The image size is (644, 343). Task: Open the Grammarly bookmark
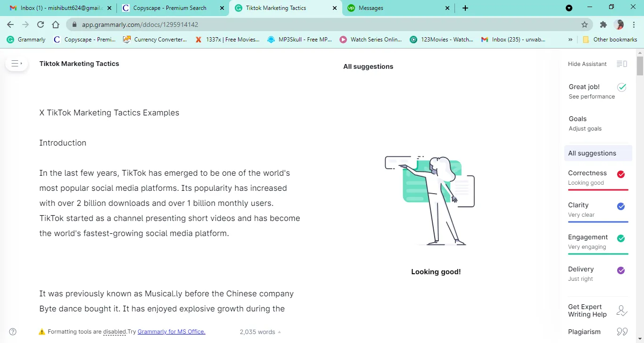(x=26, y=40)
